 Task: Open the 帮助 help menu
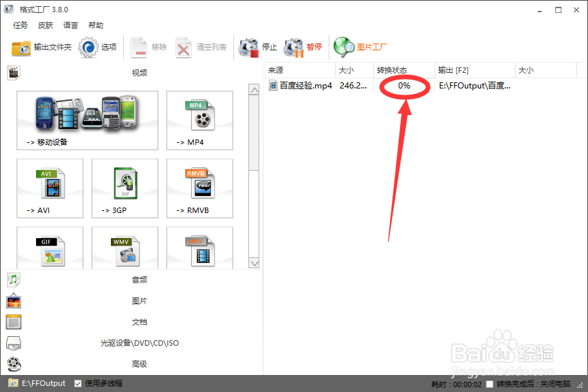click(96, 25)
